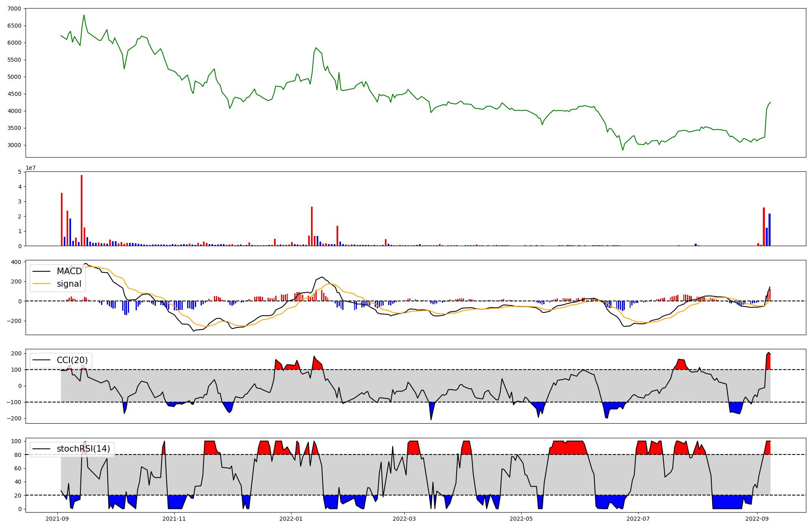Image resolution: width=812 pixels, height=528 pixels.
Task: Click the 80 label on stochRSI axis
Action: pyautogui.click(x=17, y=454)
